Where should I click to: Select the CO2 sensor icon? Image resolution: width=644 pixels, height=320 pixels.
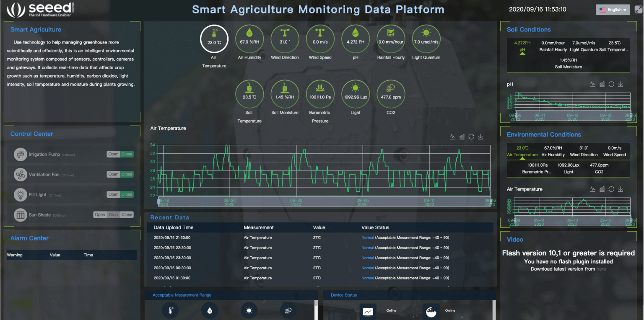point(391,94)
